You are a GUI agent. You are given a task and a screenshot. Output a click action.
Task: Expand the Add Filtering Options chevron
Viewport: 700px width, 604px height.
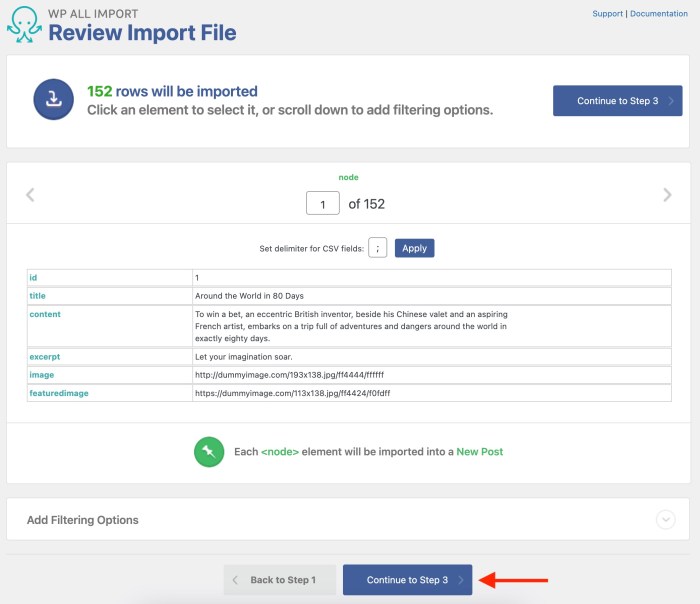tap(666, 520)
